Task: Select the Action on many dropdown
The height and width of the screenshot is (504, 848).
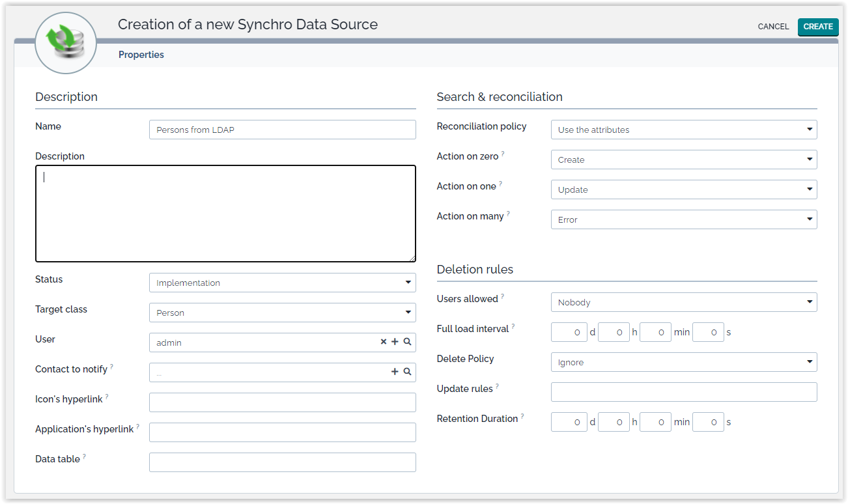Action: 684,219
